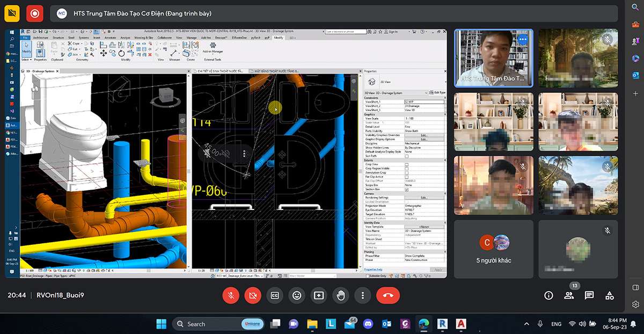Open the Windows Start menu
The height and width of the screenshot is (334, 644).
tap(160, 324)
